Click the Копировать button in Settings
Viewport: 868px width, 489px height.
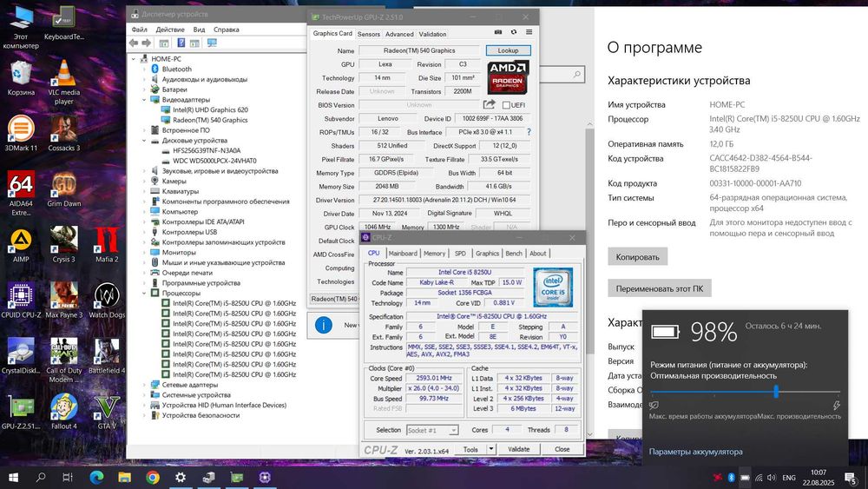pos(637,257)
